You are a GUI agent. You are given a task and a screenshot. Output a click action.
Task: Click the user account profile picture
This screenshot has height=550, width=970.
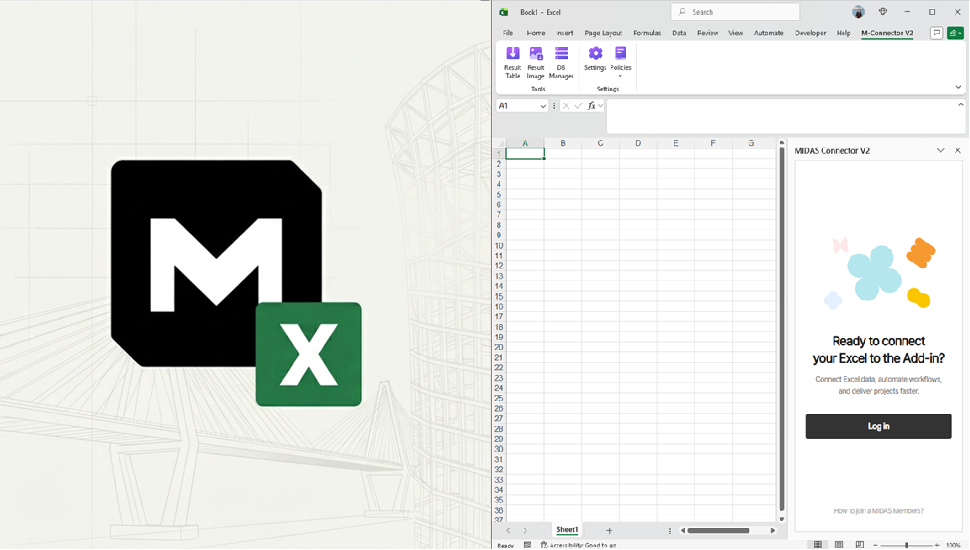tap(858, 12)
